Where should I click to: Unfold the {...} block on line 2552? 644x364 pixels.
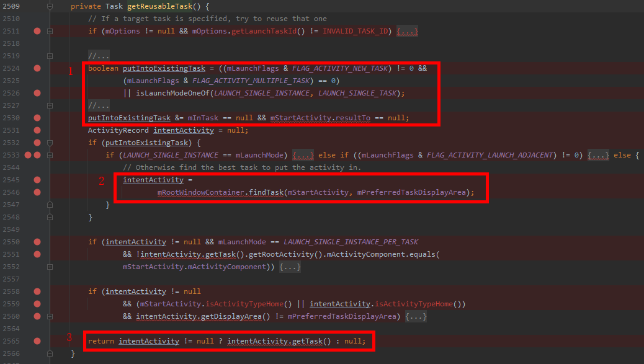coord(290,267)
